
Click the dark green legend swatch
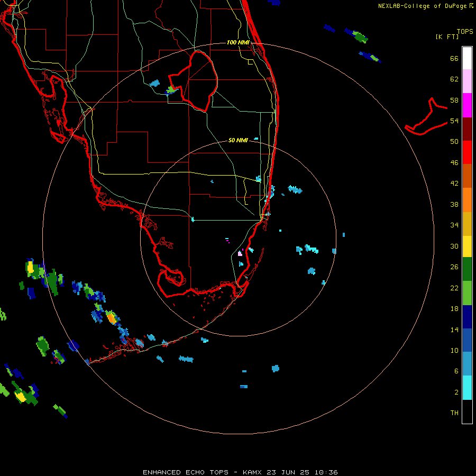pyautogui.click(x=467, y=269)
